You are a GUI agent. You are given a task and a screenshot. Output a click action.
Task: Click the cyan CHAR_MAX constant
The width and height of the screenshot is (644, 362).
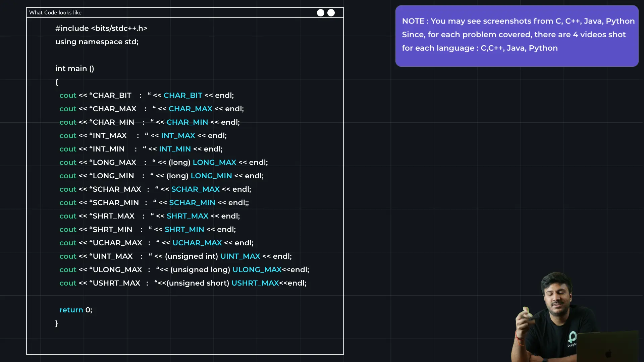(190, 109)
